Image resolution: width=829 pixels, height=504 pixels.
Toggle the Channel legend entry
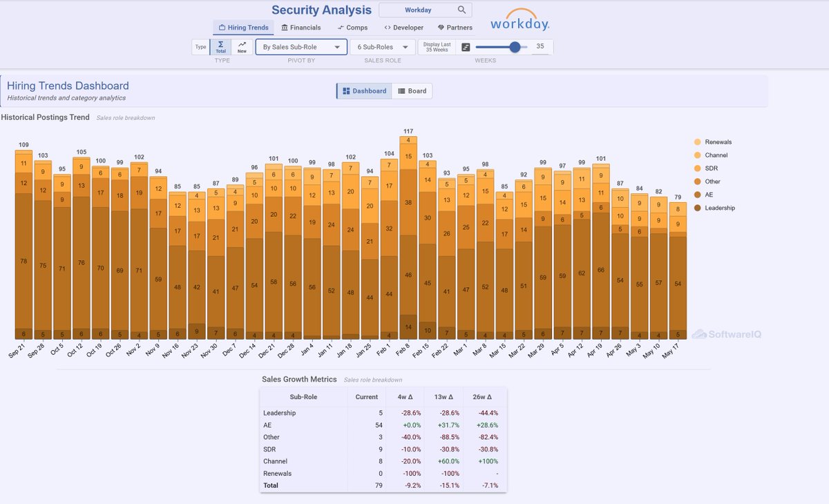pyautogui.click(x=711, y=155)
